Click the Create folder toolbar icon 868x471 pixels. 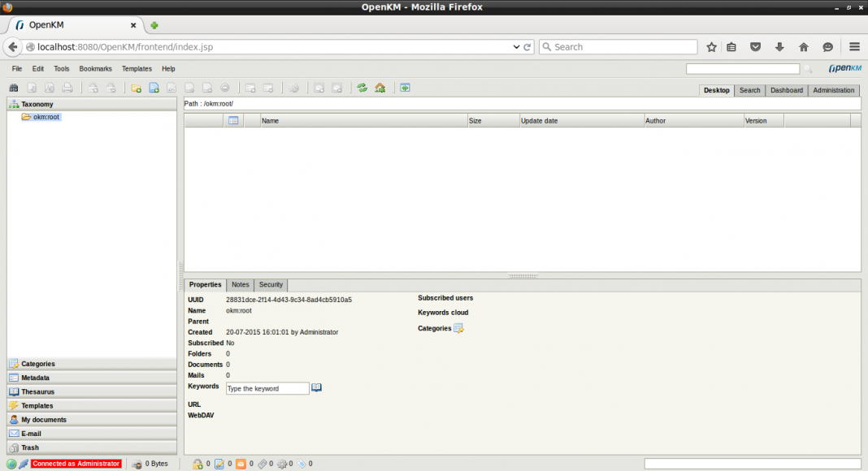click(137, 88)
